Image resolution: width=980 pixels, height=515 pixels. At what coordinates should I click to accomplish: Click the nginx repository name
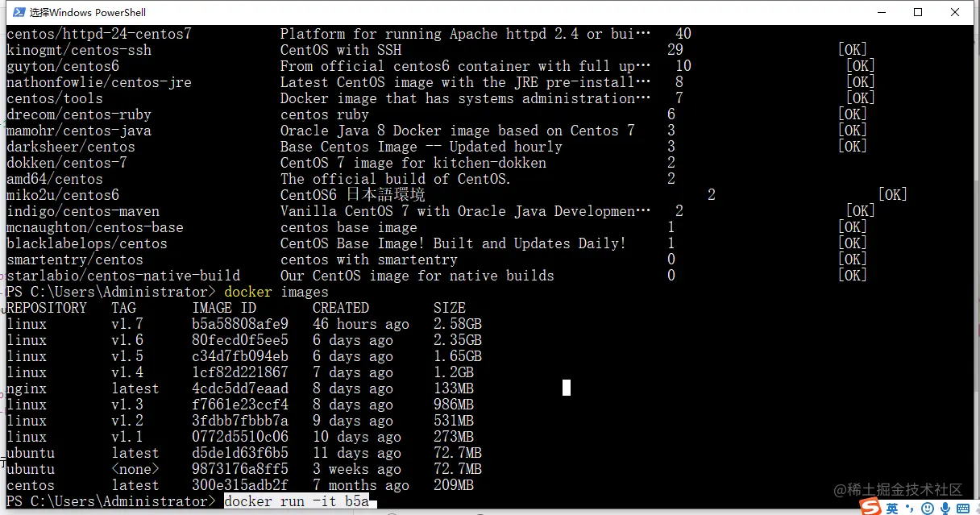(x=27, y=388)
